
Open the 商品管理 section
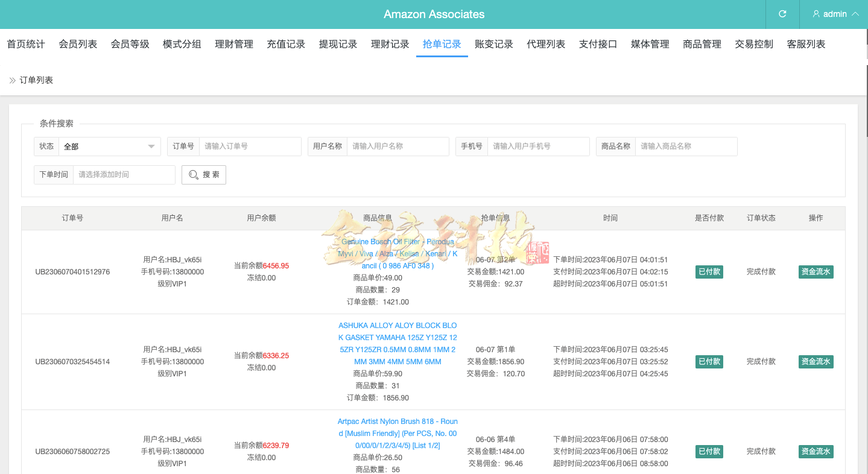[702, 43]
